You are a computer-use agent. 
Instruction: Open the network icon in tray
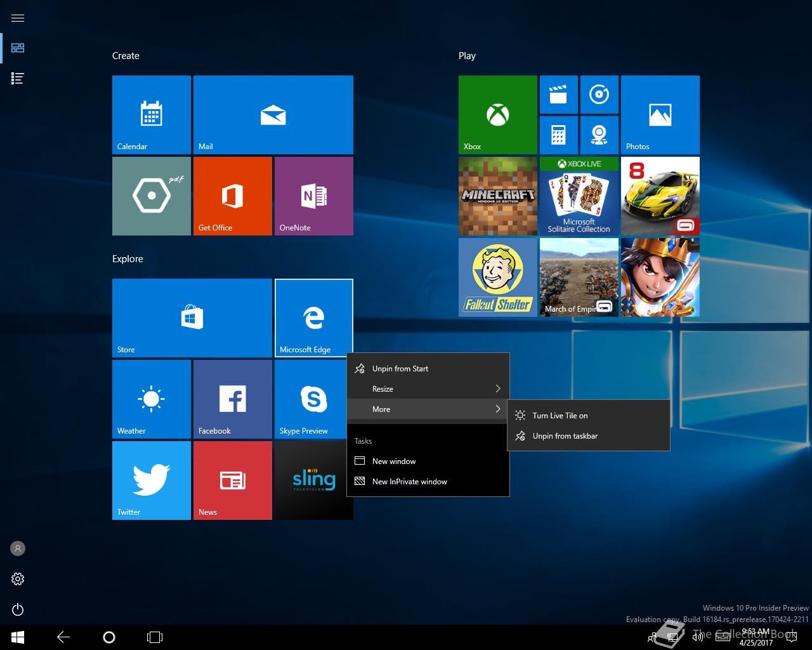pyautogui.click(x=673, y=637)
